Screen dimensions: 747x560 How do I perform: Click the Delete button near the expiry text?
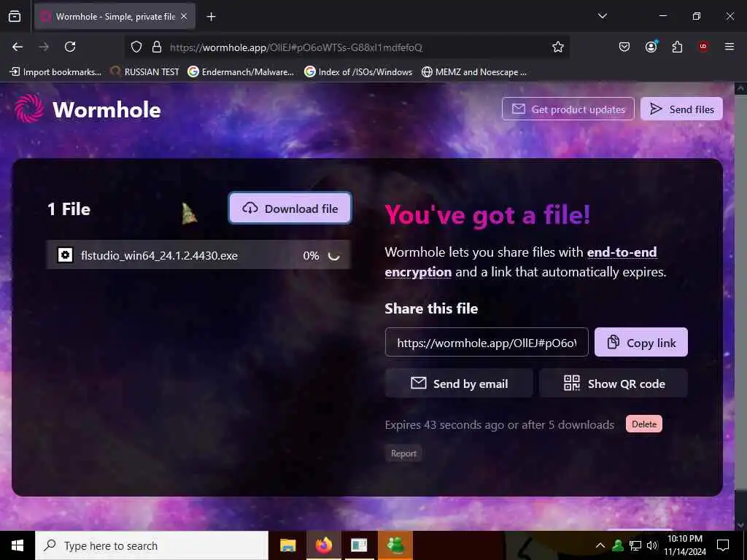644,424
